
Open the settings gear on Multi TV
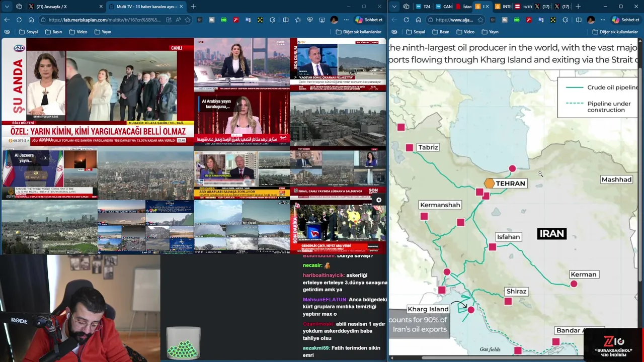379,200
